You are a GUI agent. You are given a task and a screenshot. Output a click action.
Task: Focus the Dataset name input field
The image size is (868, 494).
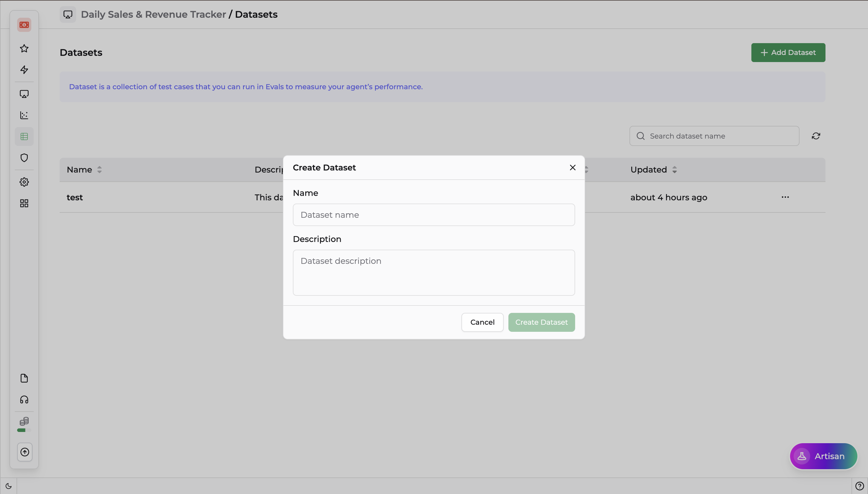434,215
